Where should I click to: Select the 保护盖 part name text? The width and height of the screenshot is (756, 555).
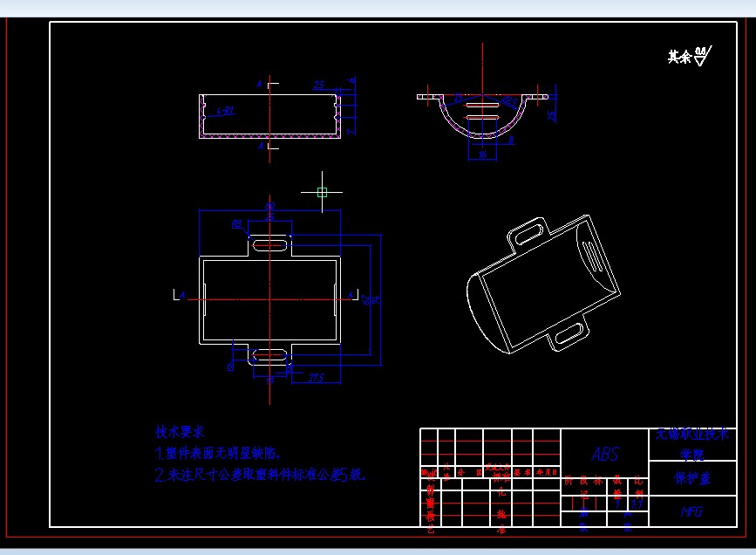(692, 478)
